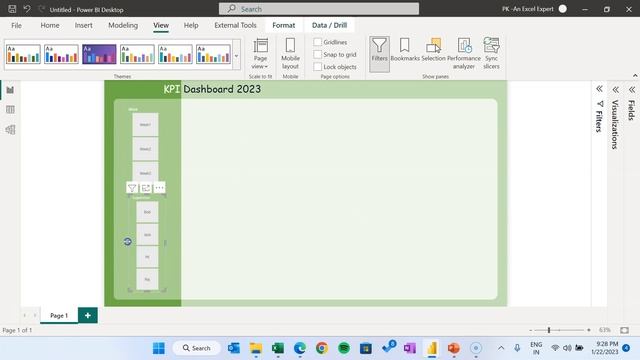Click the sync indicator icon beside slicer
This screenshot has width=640, height=360.
point(128,242)
